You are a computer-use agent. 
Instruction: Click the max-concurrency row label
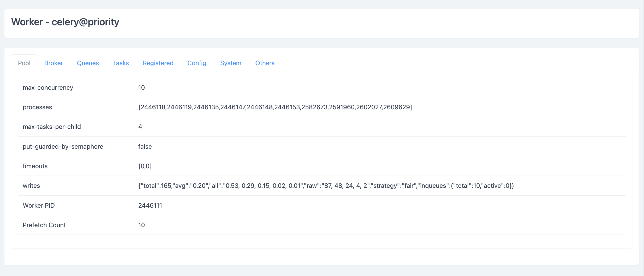[x=48, y=88]
